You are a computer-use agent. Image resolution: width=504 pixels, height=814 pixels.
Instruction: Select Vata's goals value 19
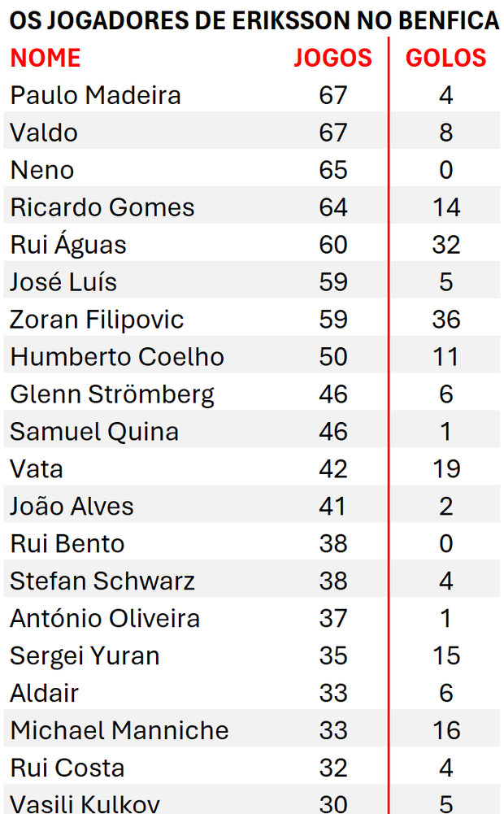pos(446,469)
